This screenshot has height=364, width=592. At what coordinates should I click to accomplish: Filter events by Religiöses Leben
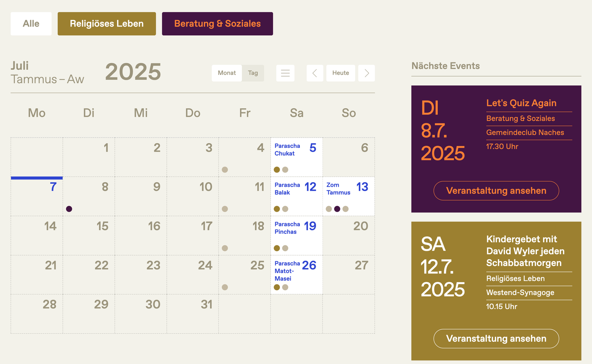point(107,24)
